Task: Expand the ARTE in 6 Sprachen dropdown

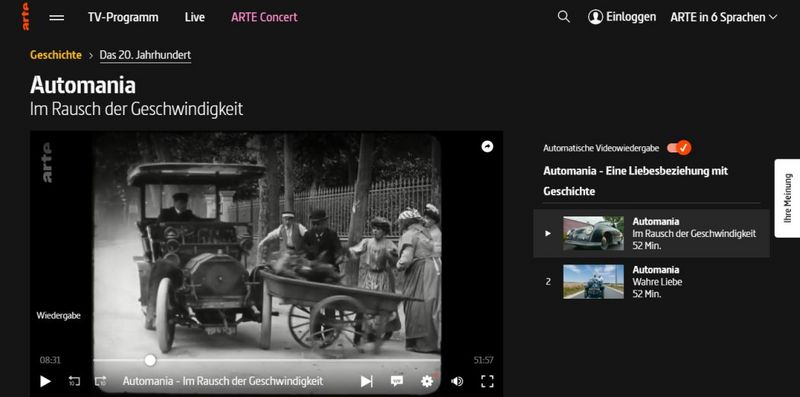Action: [x=724, y=17]
